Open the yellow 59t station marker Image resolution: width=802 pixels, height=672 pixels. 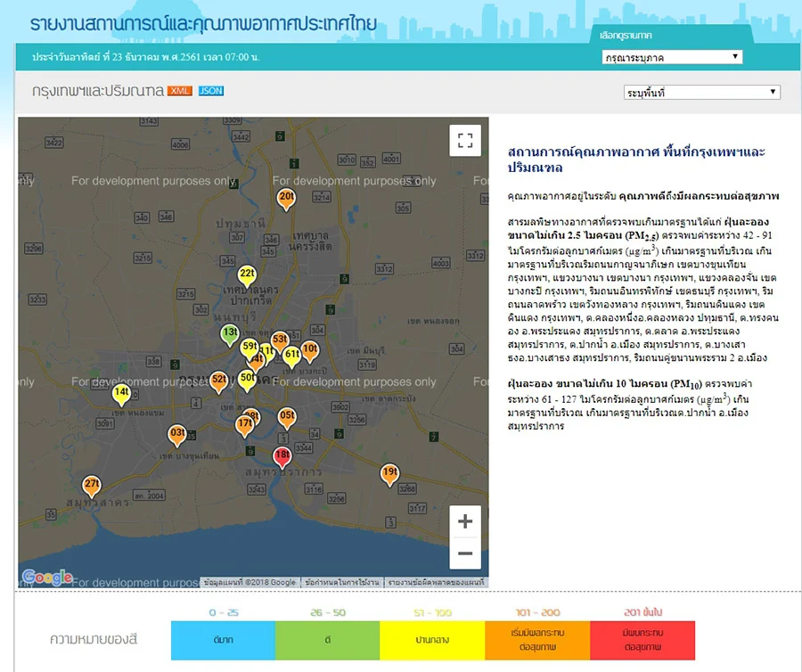[x=250, y=348]
